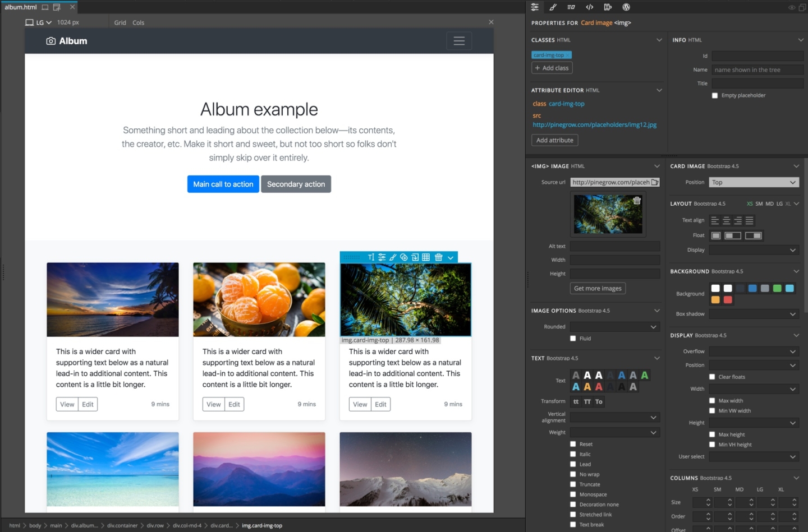Pick the green background color swatch
808x532 pixels.
[x=777, y=288]
